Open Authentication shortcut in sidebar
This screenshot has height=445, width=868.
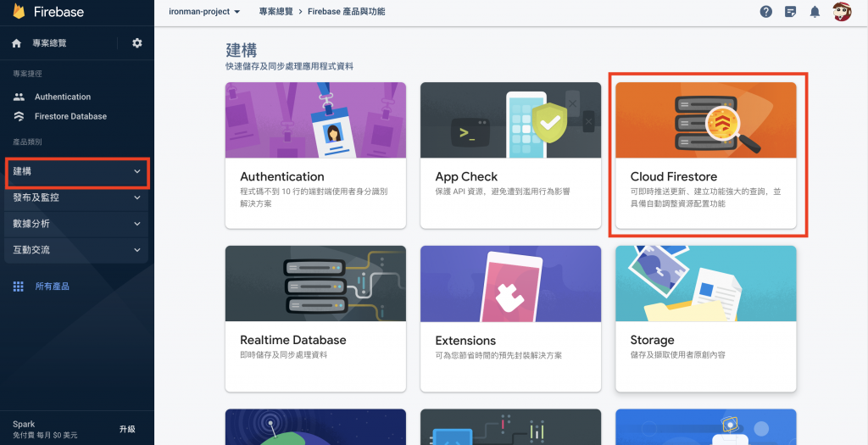63,97
